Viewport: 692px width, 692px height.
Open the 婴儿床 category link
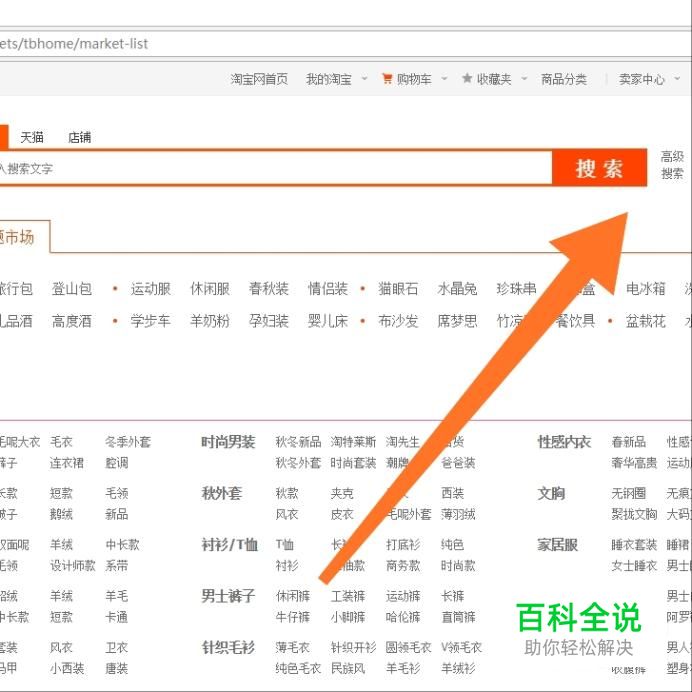tap(328, 321)
